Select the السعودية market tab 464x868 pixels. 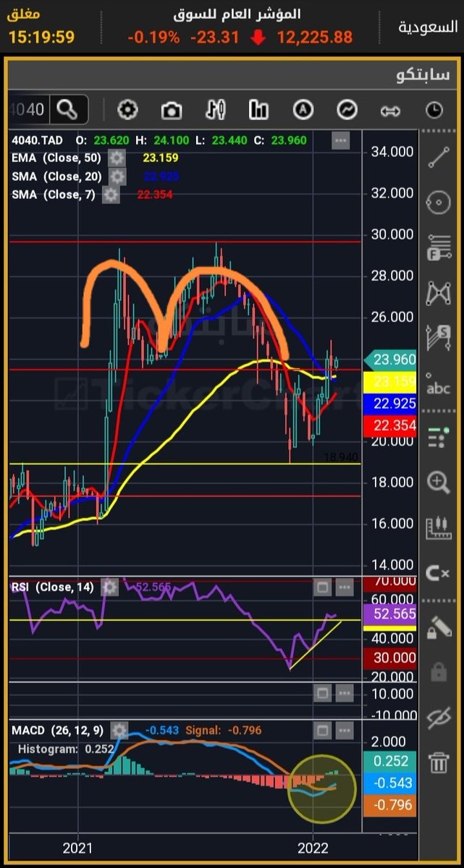[428, 27]
